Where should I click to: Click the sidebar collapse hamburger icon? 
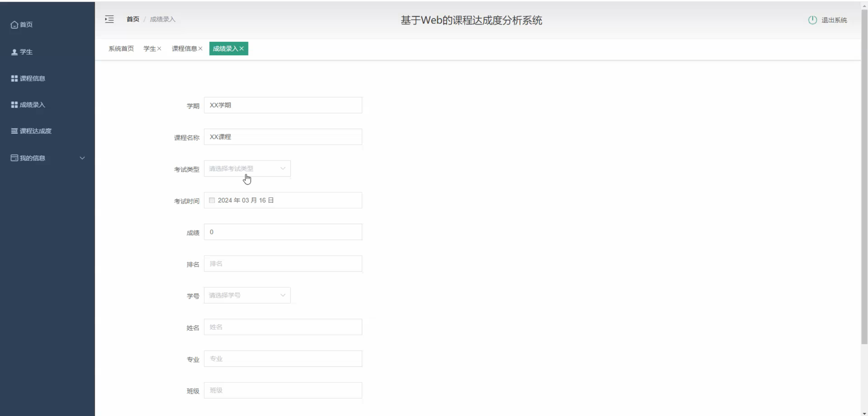[x=109, y=19]
